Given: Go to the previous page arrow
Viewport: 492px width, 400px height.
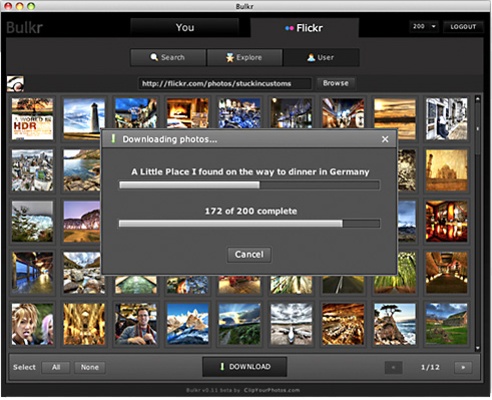Looking at the screenshot, I should pyautogui.click(x=393, y=367).
